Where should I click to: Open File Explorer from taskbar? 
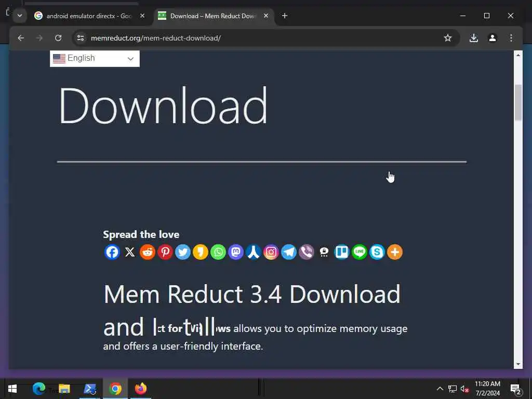64,389
